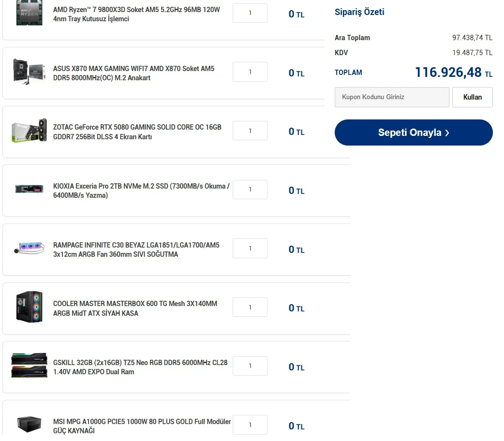This screenshot has width=504, height=441.
Task: Open the ASUS X870 motherboard thumbnail
Action: [29, 73]
